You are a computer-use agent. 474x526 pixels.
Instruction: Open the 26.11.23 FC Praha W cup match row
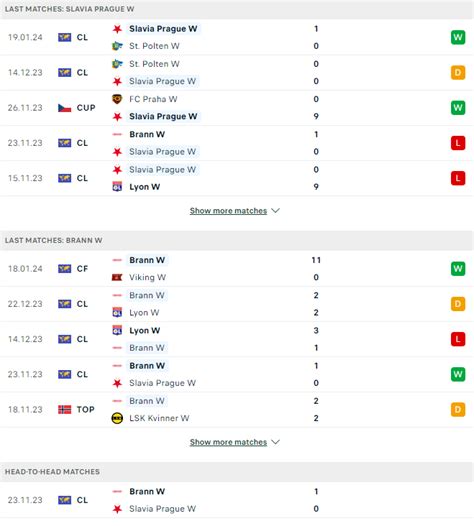(x=237, y=108)
